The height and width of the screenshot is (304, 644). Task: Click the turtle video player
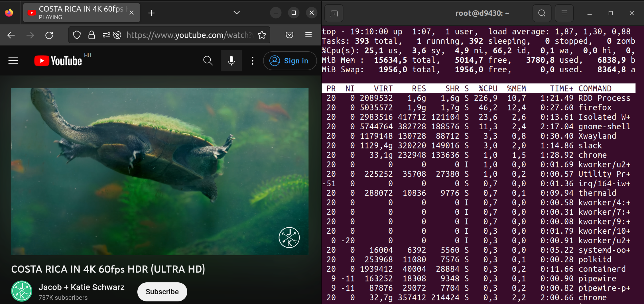click(x=160, y=172)
